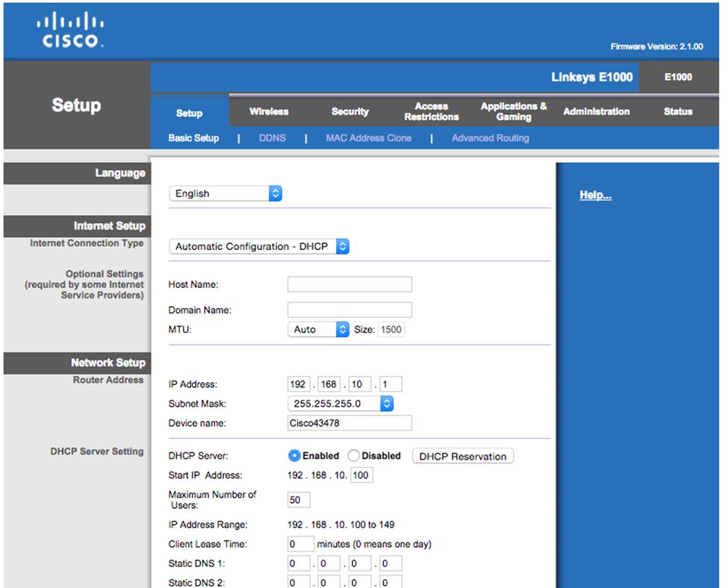
Task: Click the Static DNS 1 last octet field
Action: (391, 563)
